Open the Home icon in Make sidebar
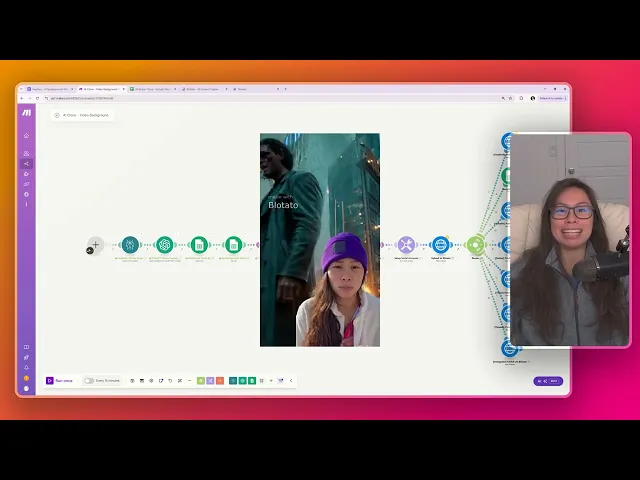640x480 pixels. click(x=27, y=136)
